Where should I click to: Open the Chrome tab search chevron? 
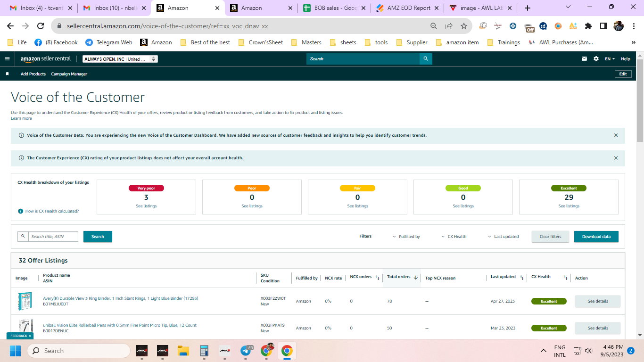(x=568, y=7)
